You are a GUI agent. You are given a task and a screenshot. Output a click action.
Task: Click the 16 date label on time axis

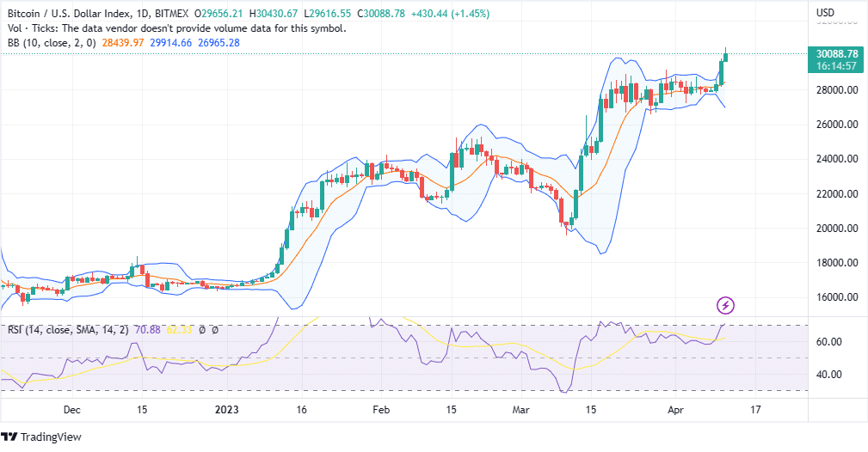click(301, 410)
